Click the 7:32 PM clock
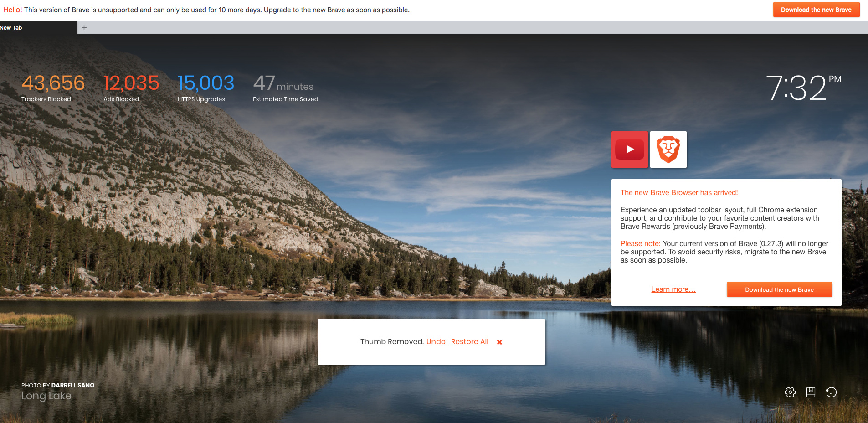Screen dimensions: 868x423 (x=804, y=88)
